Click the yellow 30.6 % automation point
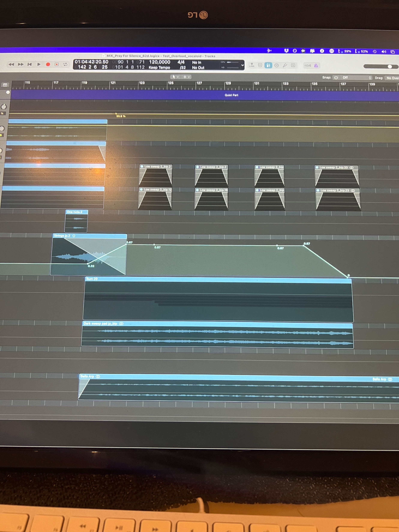The height and width of the screenshot is (532, 399). click(x=116, y=114)
